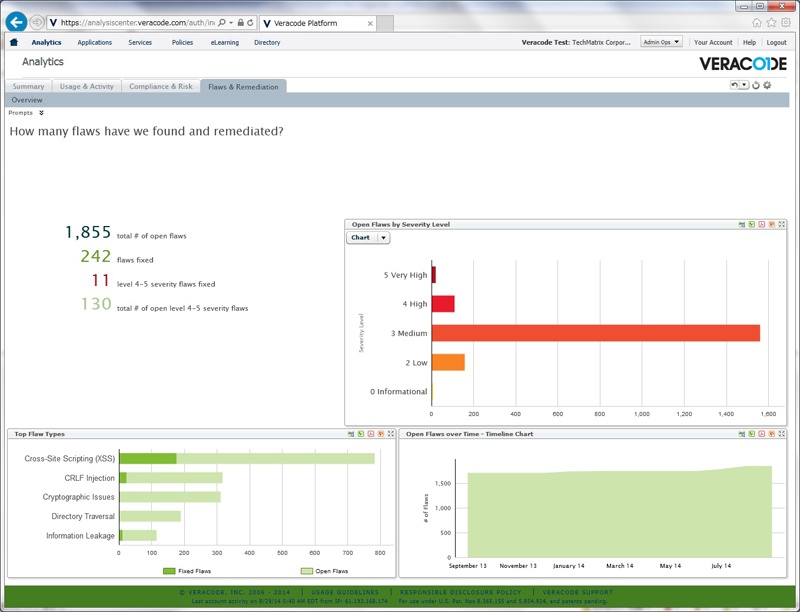Open the Veracode Support footer link
This screenshot has height=612, width=800.
(x=578, y=592)
